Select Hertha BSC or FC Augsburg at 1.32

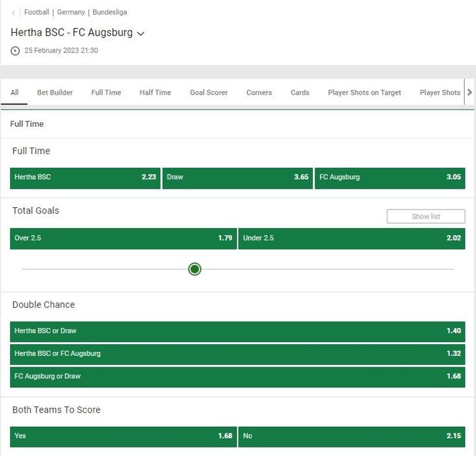click(237, 354)
